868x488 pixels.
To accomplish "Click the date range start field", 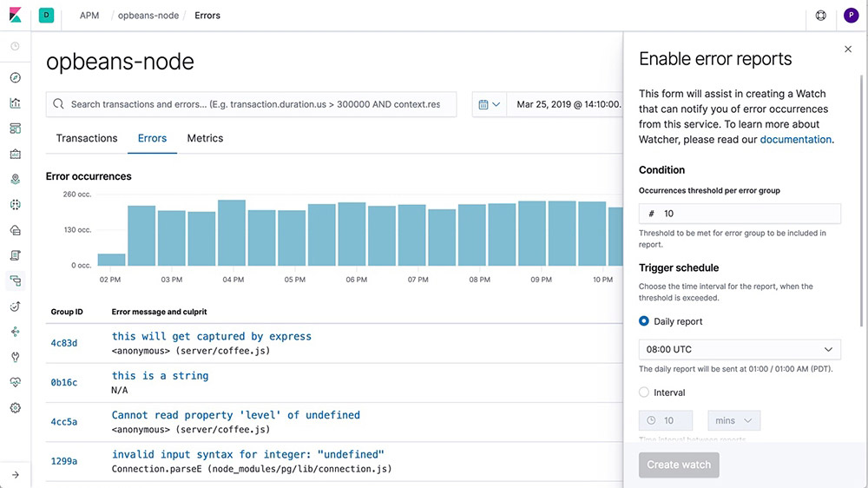I will pyautogui.click(x=568, y=104).
